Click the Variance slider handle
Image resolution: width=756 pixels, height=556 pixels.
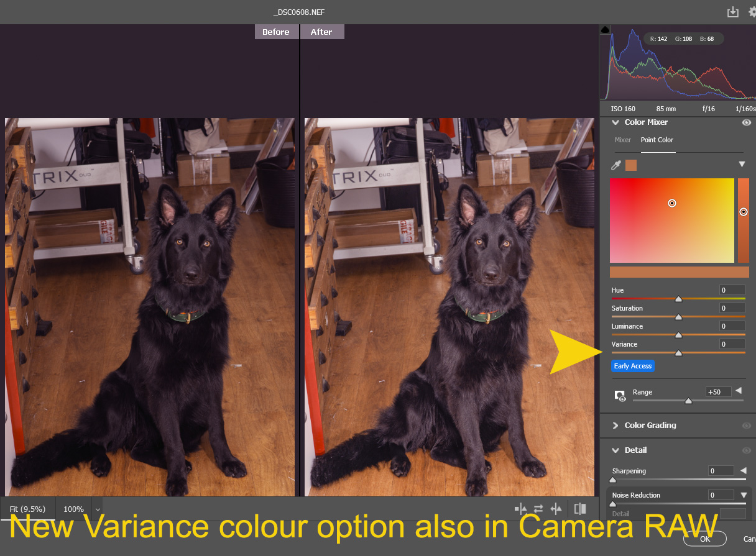tap(678, 353)
